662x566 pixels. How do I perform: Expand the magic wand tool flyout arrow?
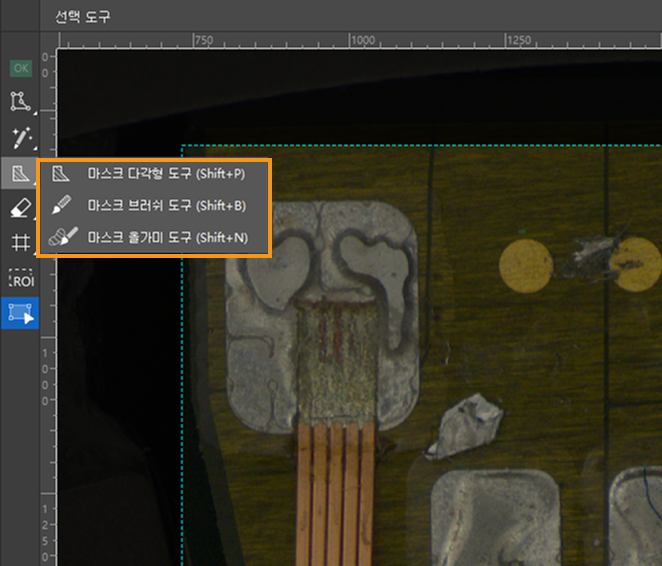(35, 148)
